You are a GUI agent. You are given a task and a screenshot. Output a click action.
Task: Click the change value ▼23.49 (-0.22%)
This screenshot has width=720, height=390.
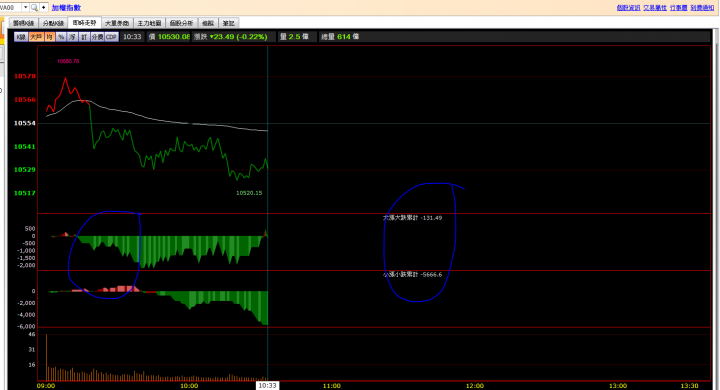(238, 37)
